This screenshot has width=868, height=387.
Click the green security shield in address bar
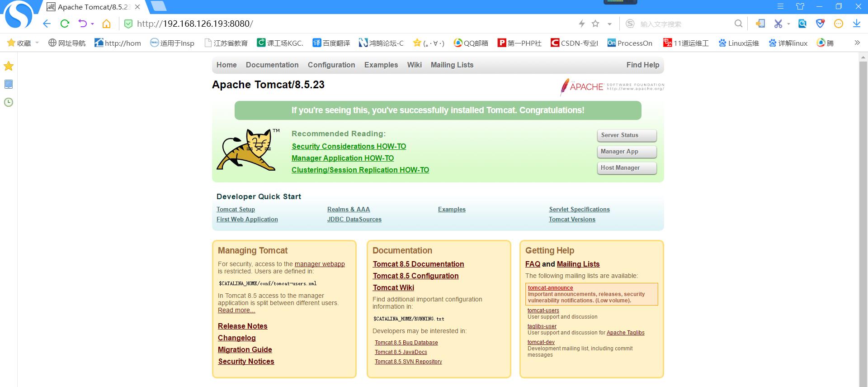click(128, 24)
